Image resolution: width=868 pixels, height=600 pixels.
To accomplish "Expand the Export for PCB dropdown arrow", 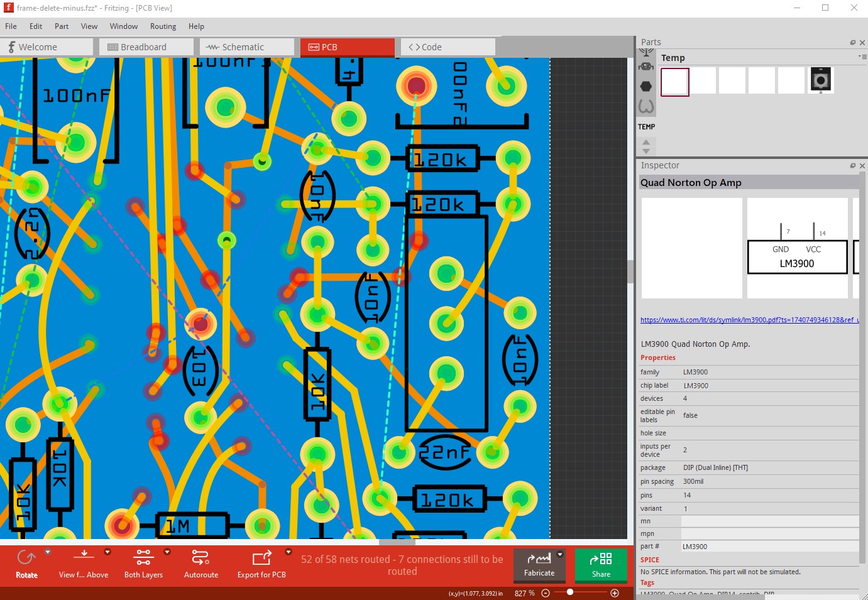I will pos(288,552).
